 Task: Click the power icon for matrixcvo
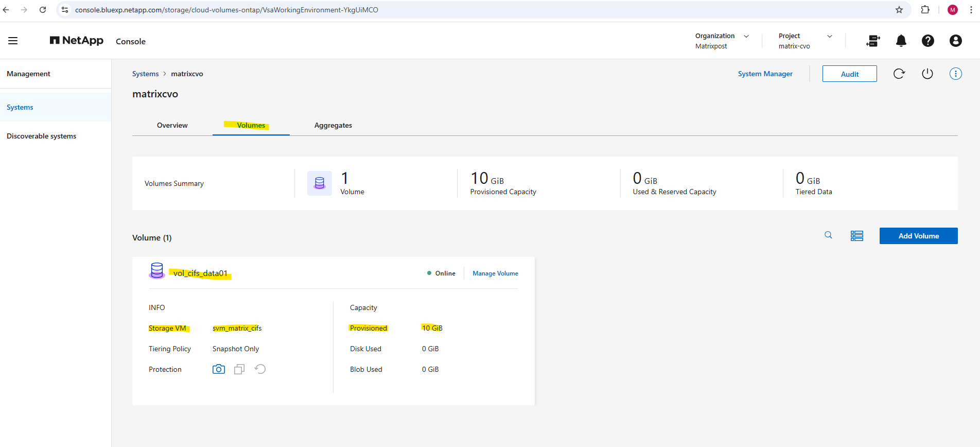pyautogui.click(x=927, y=74)
